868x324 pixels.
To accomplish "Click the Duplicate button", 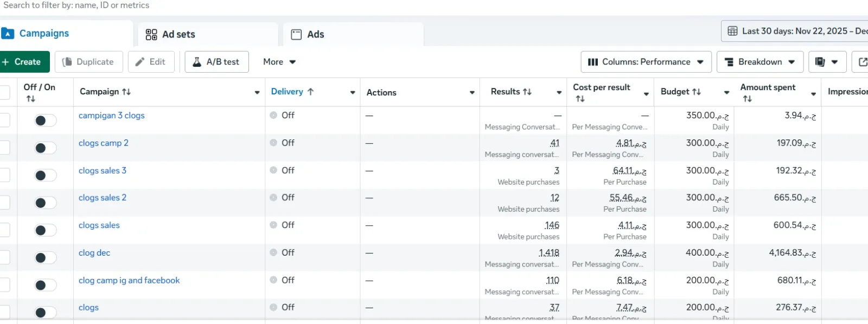I will click(89, 62).
